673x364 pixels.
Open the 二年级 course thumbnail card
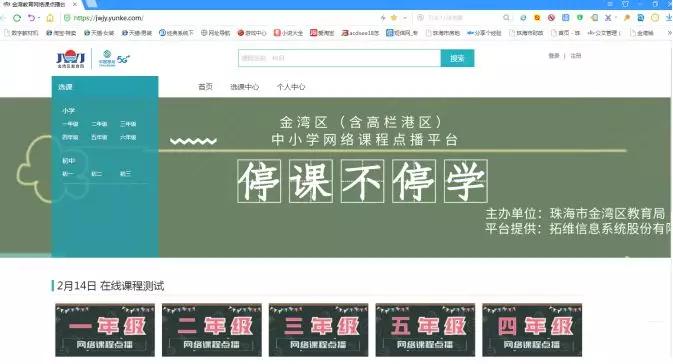[212, 330]
